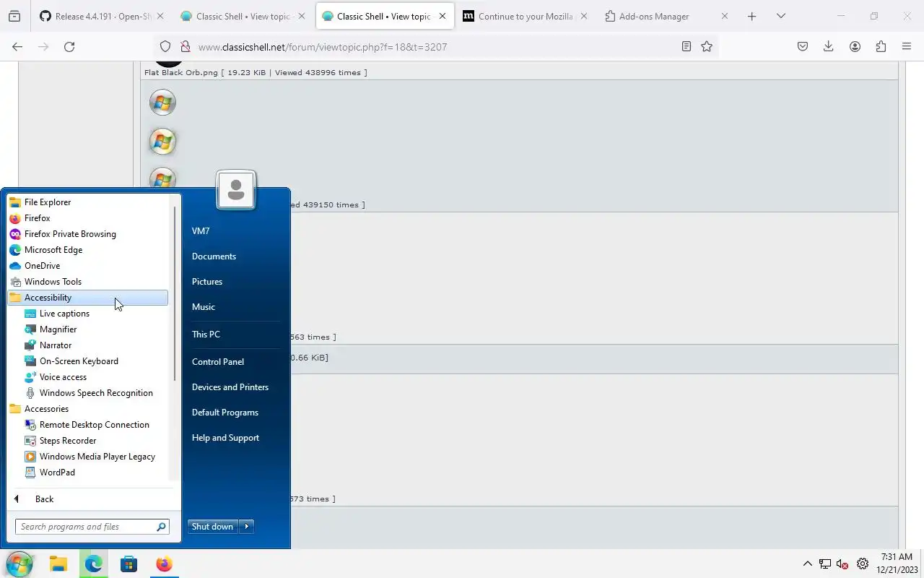Open File Explorer on the taskbar

coord(58,564)
